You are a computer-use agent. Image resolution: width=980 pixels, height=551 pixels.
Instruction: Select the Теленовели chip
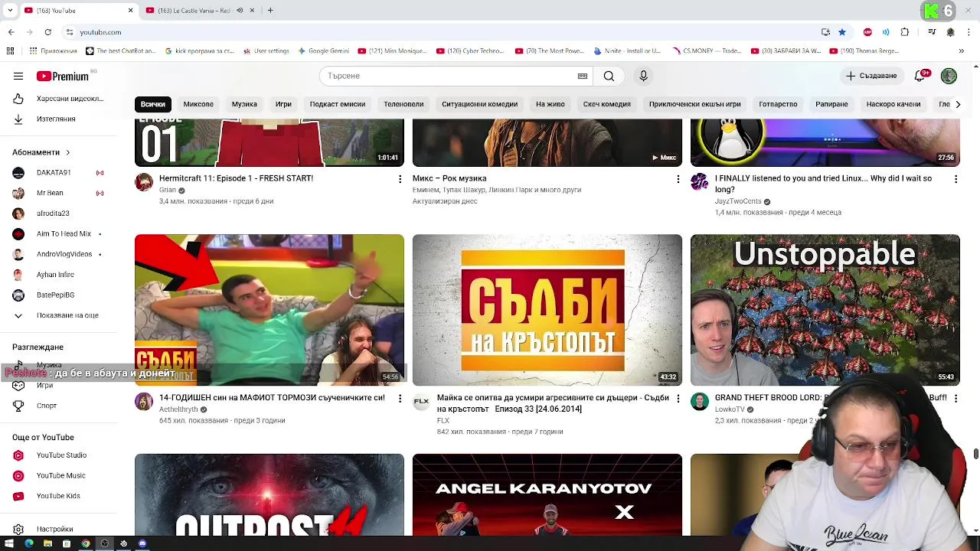point(403,104)
